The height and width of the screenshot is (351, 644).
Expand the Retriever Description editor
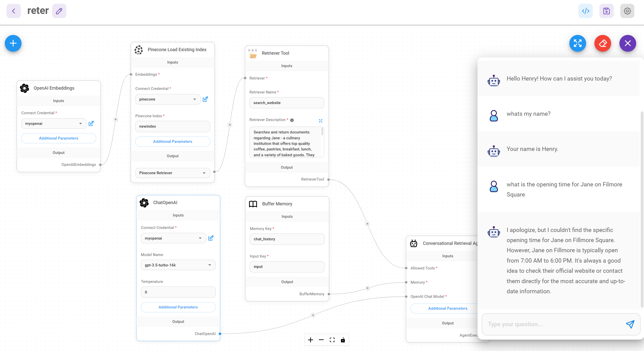click(321, 121)
